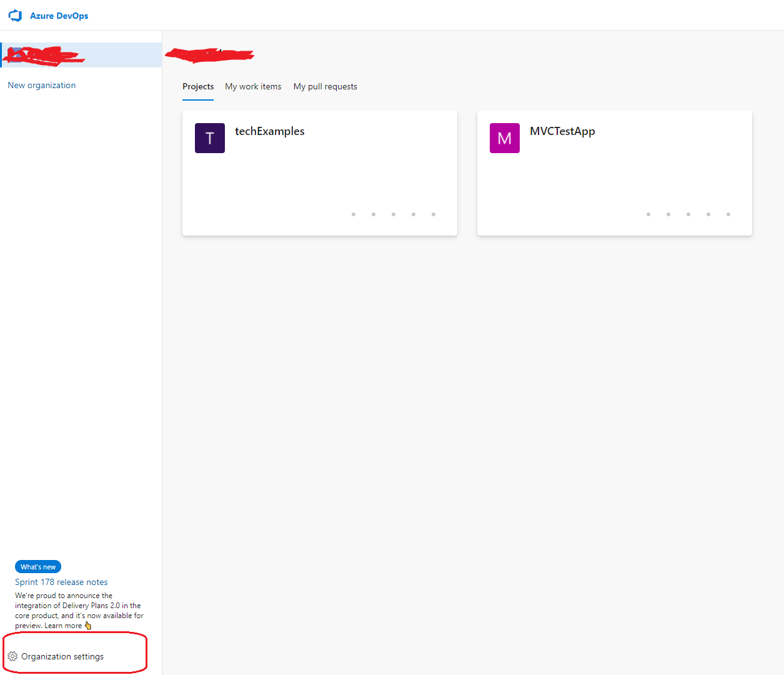This screenshot has height=675, width=784.
Task: Open Sprint 178 release notes link
Action: [61, 582]
